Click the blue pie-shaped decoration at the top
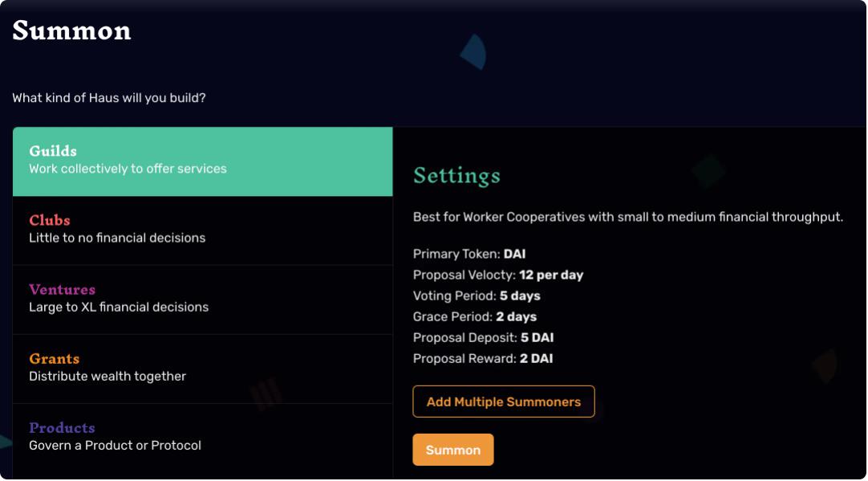 tap(474, 52)
